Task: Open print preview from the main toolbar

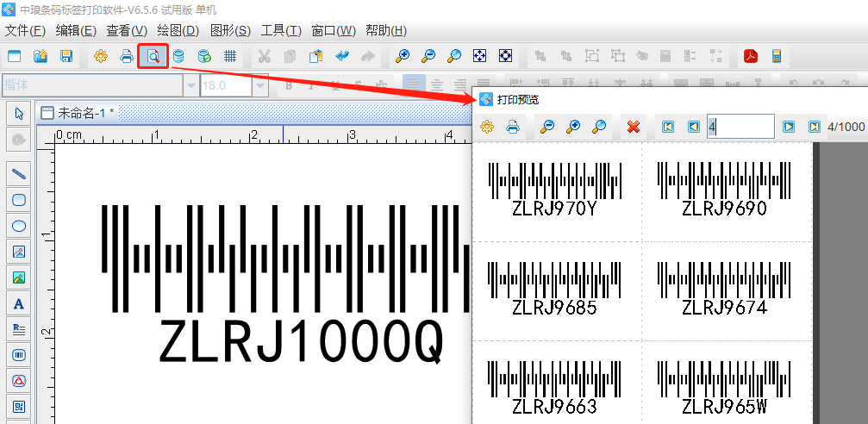Action: [153, 56]
